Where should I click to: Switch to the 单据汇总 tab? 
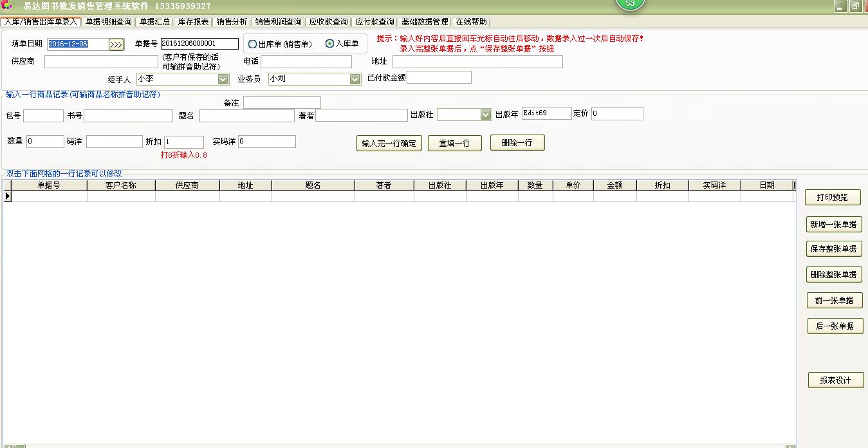154,22
